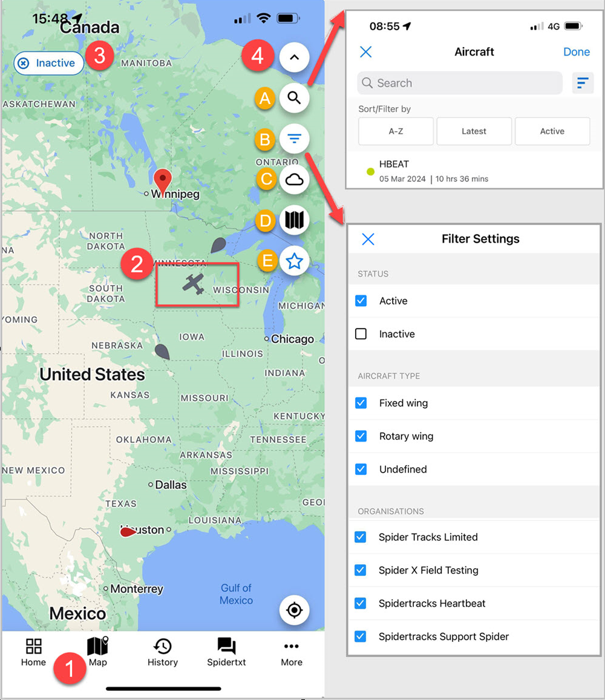This screenshot has height=700, width=605.
Task: Tap the red aircraft marker near Houston
Action: pyautogui.click(x=128, y=532)
